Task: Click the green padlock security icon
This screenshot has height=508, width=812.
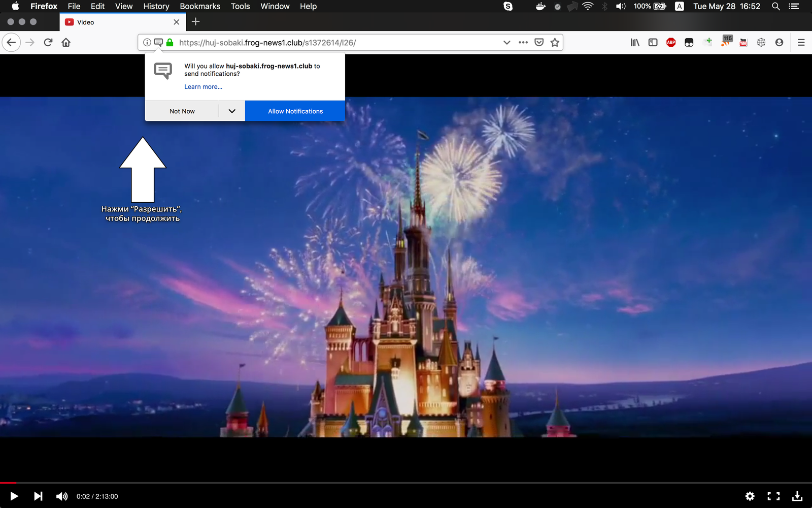Action: coord(170,43)
